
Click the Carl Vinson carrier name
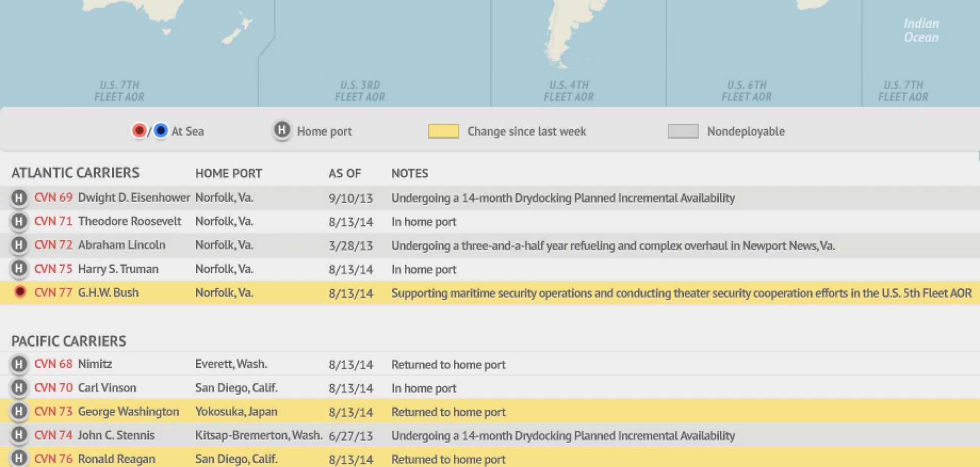click(107, 388)
